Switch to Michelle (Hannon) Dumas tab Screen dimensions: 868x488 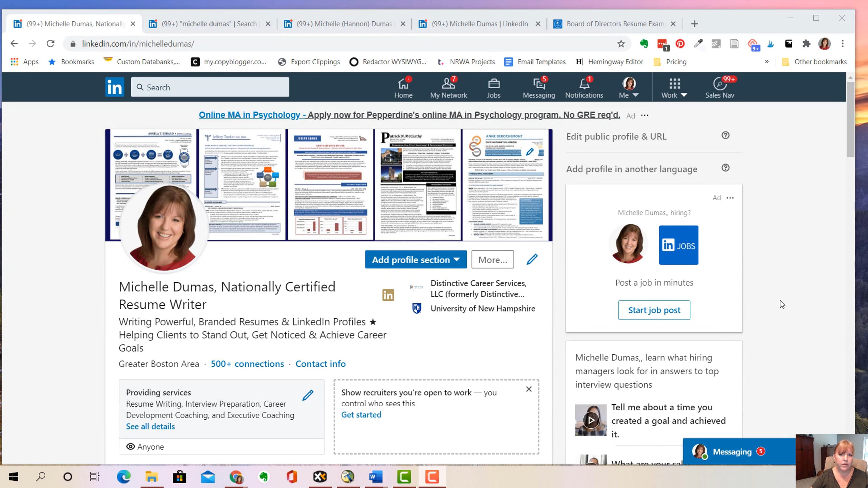(x=344, y=24)
